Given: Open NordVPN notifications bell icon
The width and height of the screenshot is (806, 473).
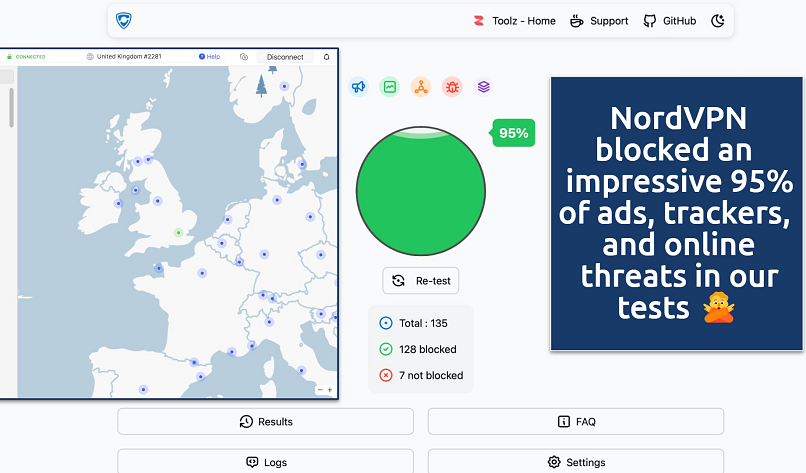Looking at the screenshot, I should (326, 57).
